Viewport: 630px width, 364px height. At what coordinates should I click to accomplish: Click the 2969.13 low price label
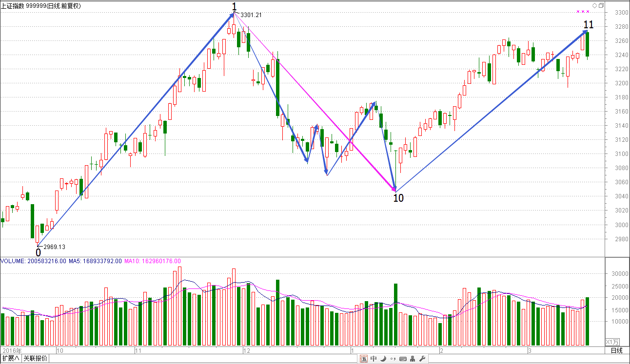(x=55, y=247)
